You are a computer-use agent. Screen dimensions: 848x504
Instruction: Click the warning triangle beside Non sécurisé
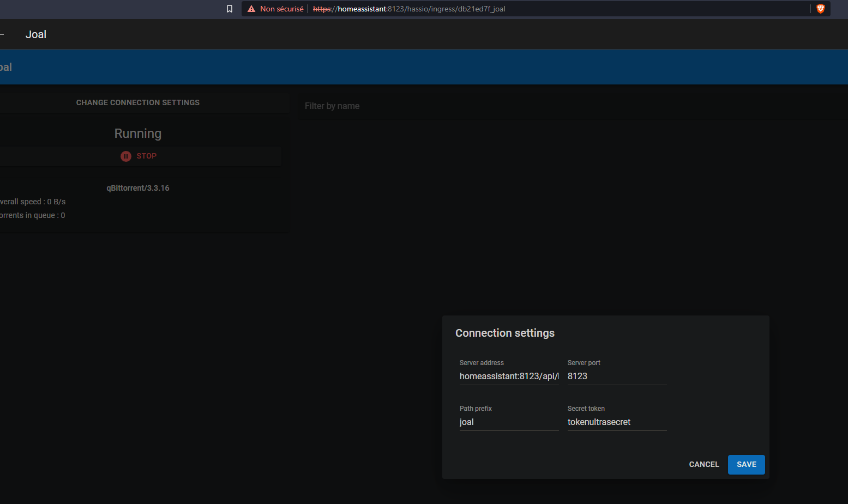point(250,9)
